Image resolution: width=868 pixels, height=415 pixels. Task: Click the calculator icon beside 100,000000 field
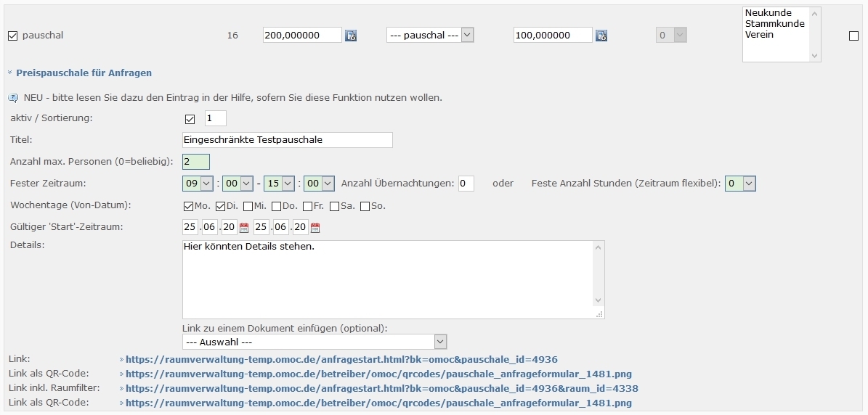601,36
